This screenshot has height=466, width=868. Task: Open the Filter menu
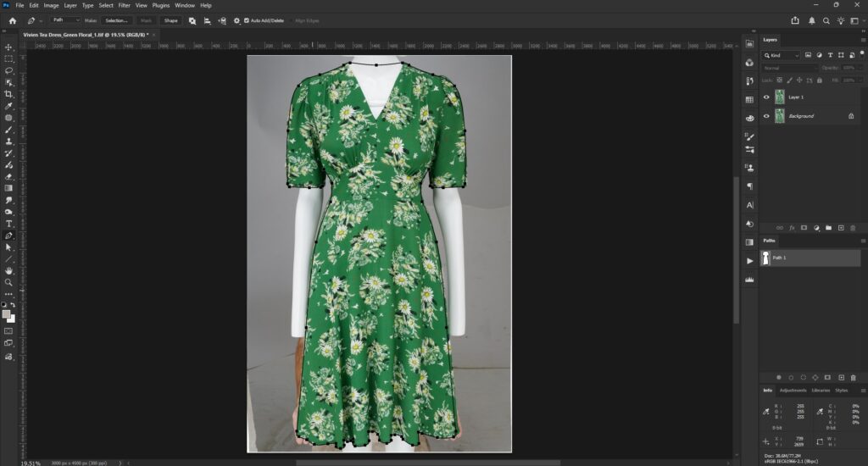pyautogui.click(x=124, y=5)
